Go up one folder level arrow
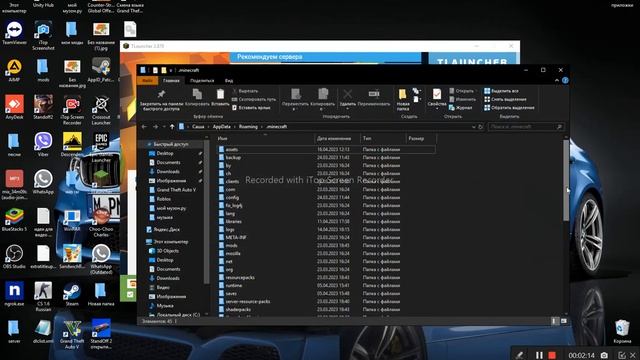This screenshot has width=640, height=360. [x=172, y=127]
